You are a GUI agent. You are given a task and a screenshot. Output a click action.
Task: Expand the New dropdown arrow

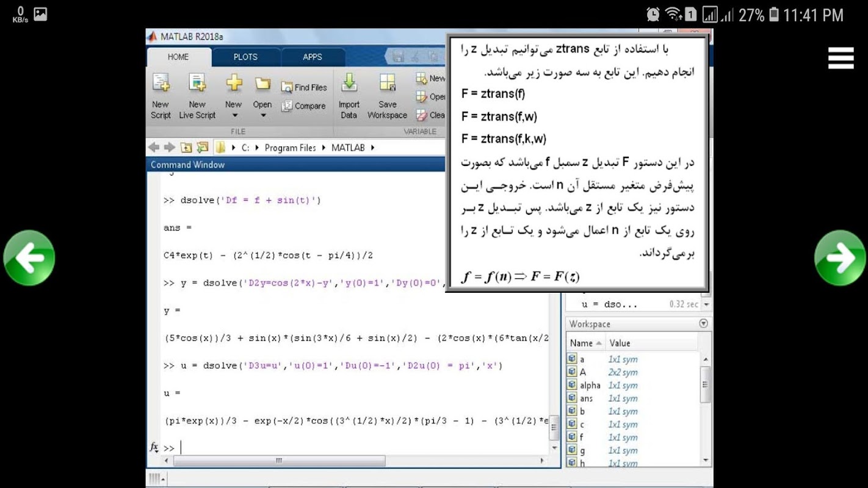click(x=234, y=115)
